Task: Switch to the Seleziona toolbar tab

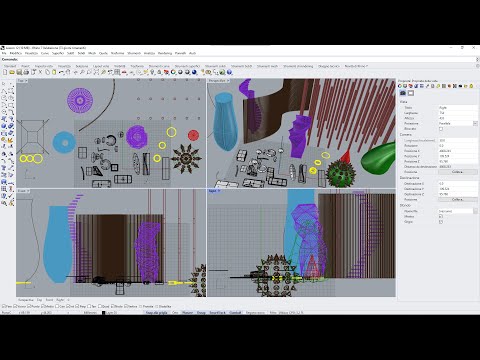Action: point(82,66)
